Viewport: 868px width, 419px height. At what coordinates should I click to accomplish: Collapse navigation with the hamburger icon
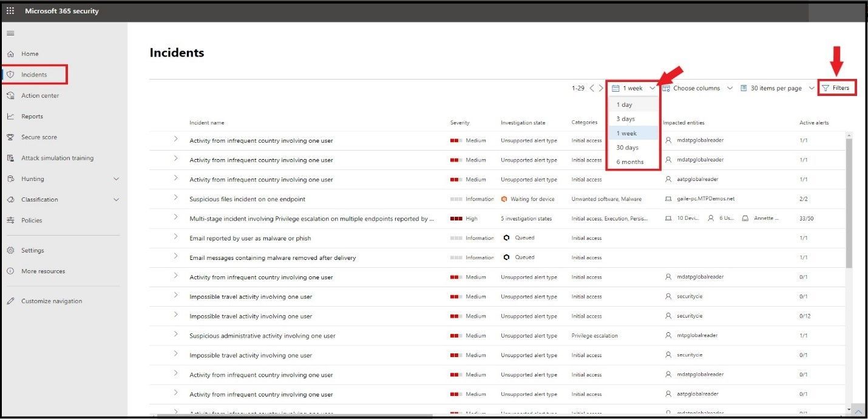point(10,33)
